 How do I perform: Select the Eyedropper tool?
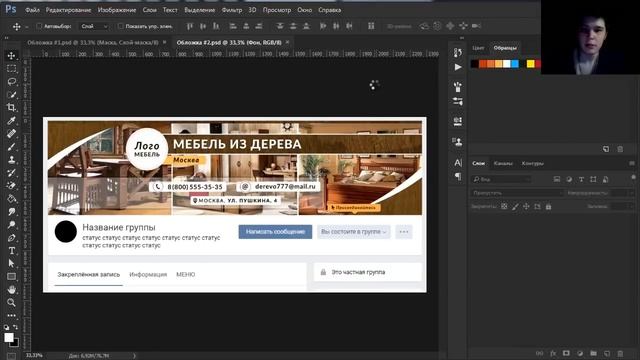(x=11, y=121)
